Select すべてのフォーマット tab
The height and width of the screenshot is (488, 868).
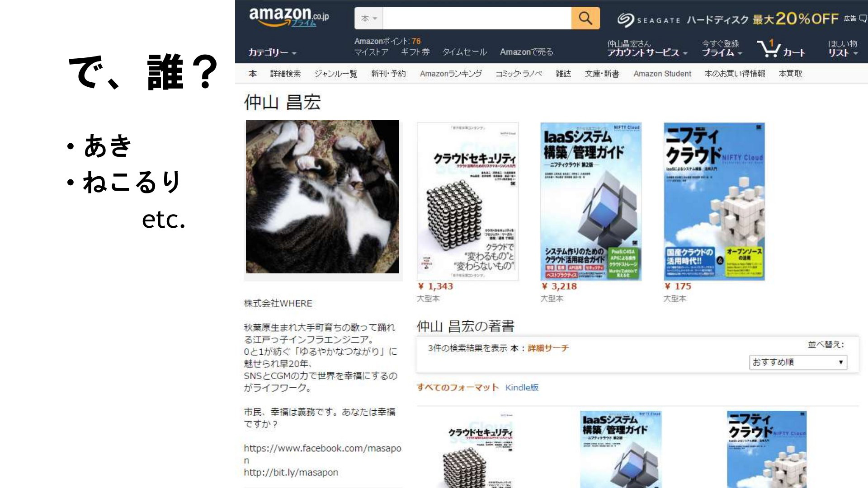pos(458,387)
